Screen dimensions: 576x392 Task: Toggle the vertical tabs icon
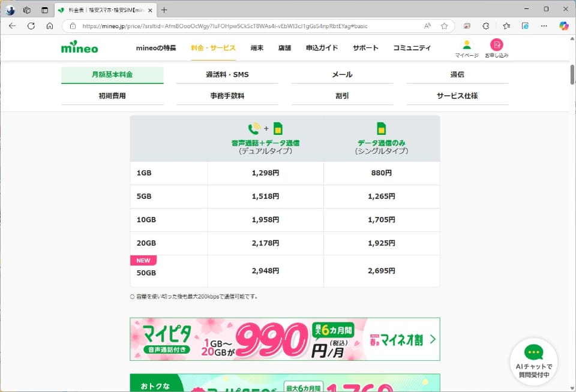tap(44, 10)
